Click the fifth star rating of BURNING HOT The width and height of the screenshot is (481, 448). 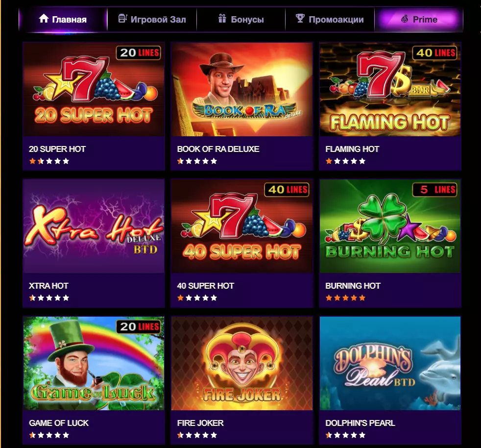coord(361,297)
